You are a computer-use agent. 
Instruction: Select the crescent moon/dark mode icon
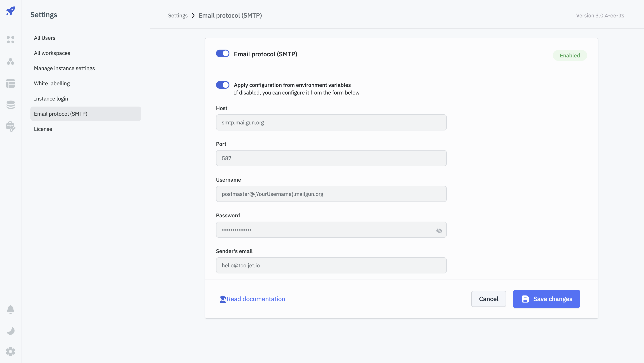click(11, 331)
